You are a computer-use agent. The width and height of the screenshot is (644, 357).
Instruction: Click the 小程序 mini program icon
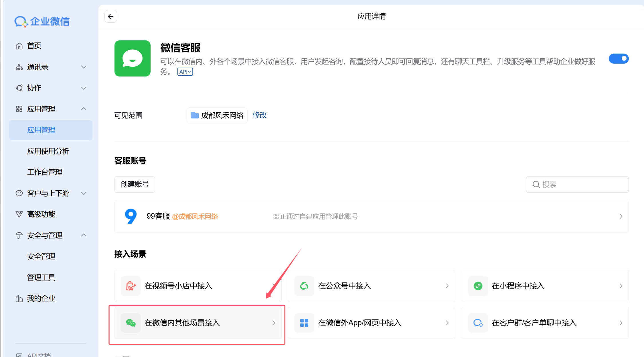click(x=478, y=286)
